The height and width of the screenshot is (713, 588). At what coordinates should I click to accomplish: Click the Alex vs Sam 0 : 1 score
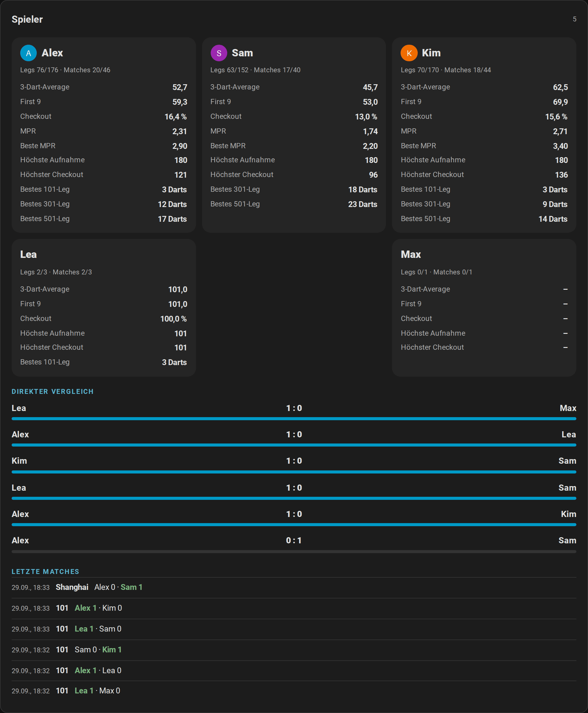click(x=294, y=540)
